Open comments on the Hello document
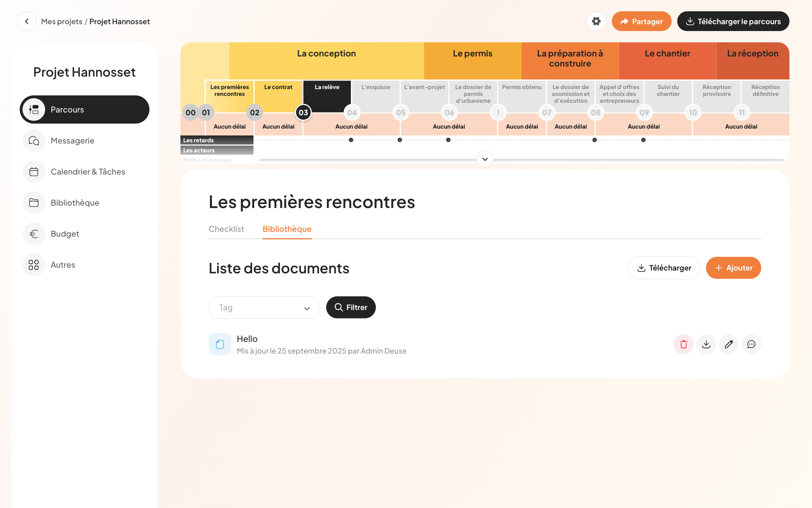Viewport: 812px width, 508px height. coord(751,344)
